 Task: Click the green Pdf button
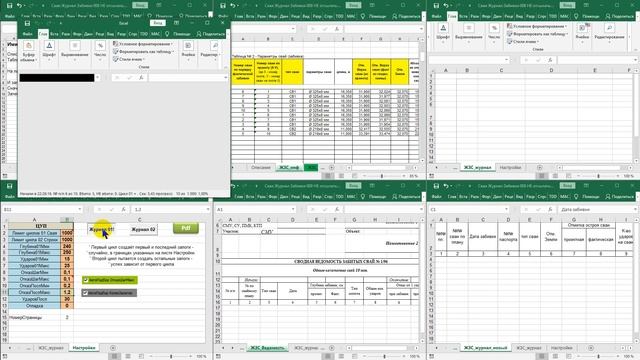pos(186,228)
